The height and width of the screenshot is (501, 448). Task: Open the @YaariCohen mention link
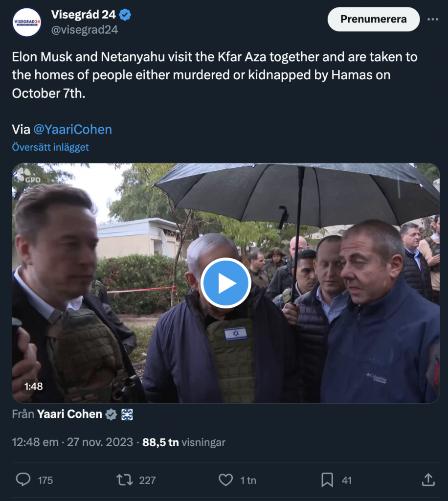[x=72, y=129]
